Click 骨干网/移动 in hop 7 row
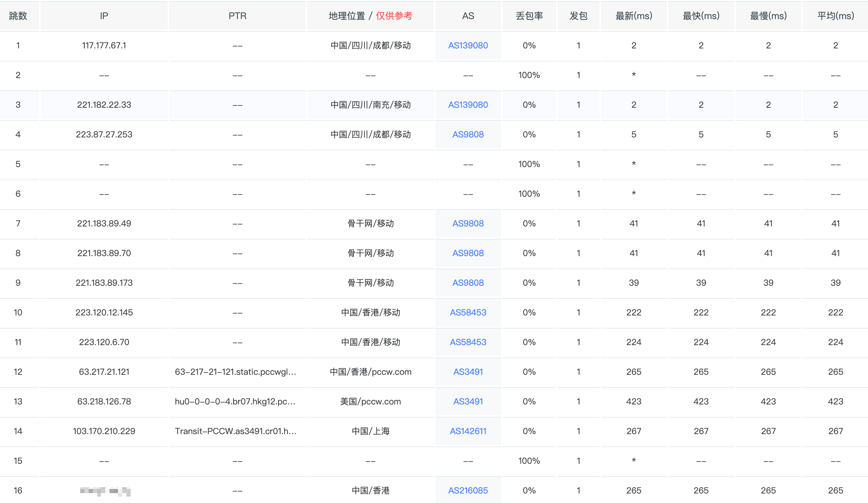868x503 pixels. coord(370,224)
